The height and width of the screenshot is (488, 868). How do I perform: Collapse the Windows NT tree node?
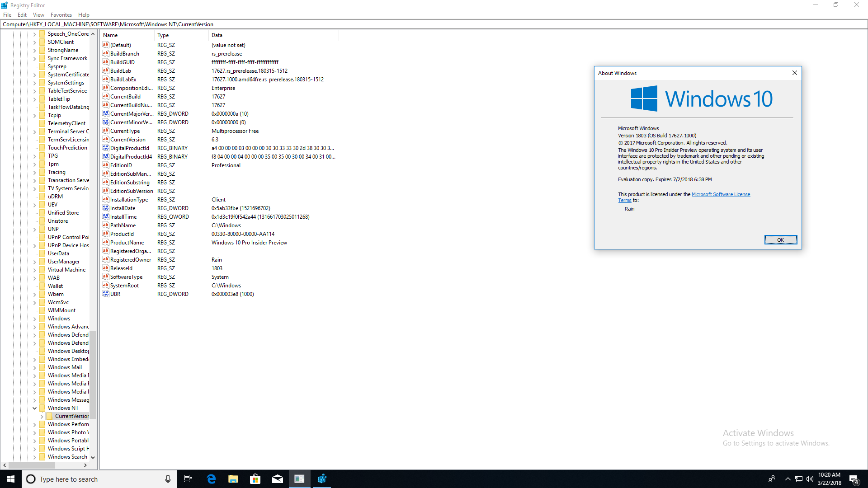[x=34, y=408]
